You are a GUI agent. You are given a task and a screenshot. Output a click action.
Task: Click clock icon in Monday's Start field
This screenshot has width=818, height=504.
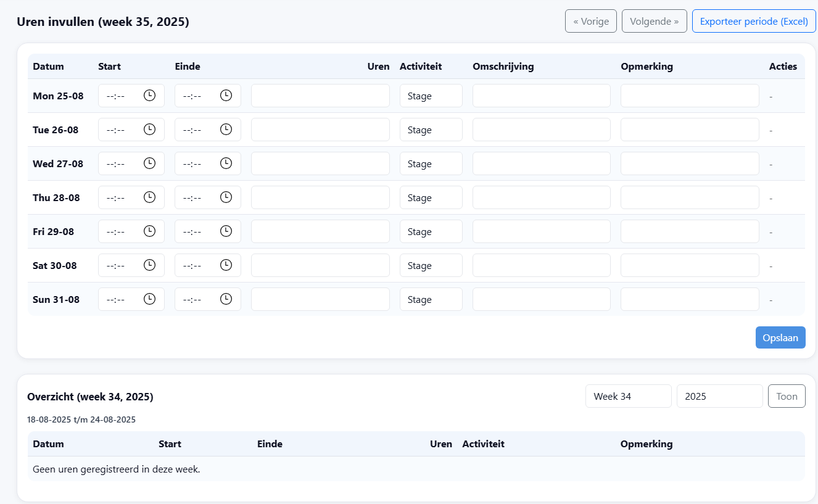pos(149,96)
